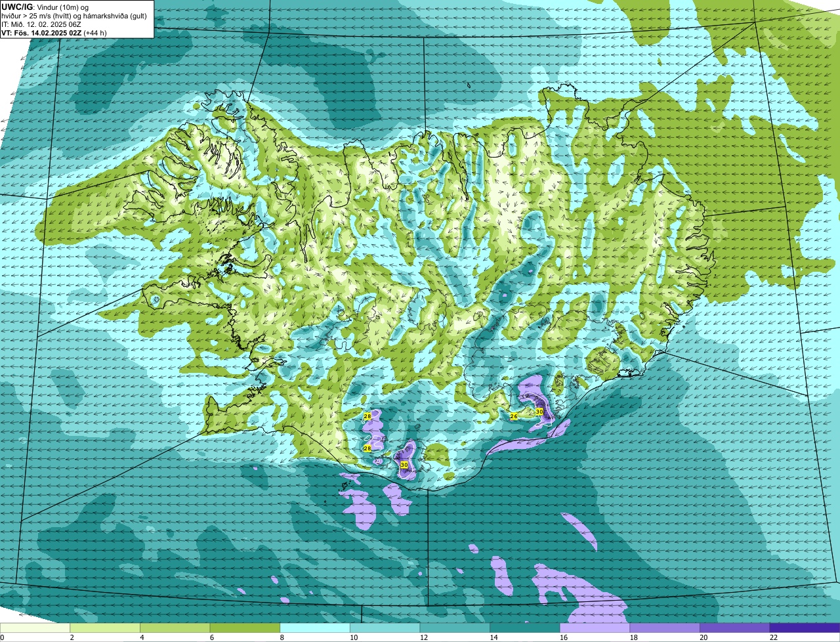Image resolution: width=840 pixels, height=642 pixels.
Task: Pick the 16–18 m/s light purple swatch
Action: [595, 628]
